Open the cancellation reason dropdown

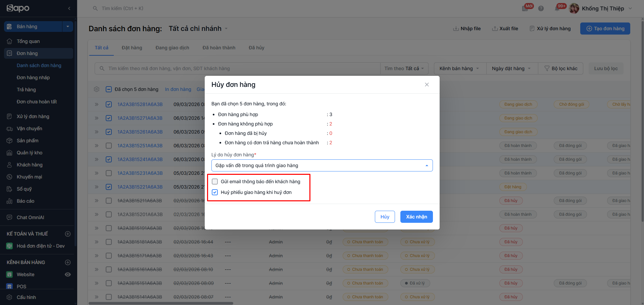tap(322, 165)
